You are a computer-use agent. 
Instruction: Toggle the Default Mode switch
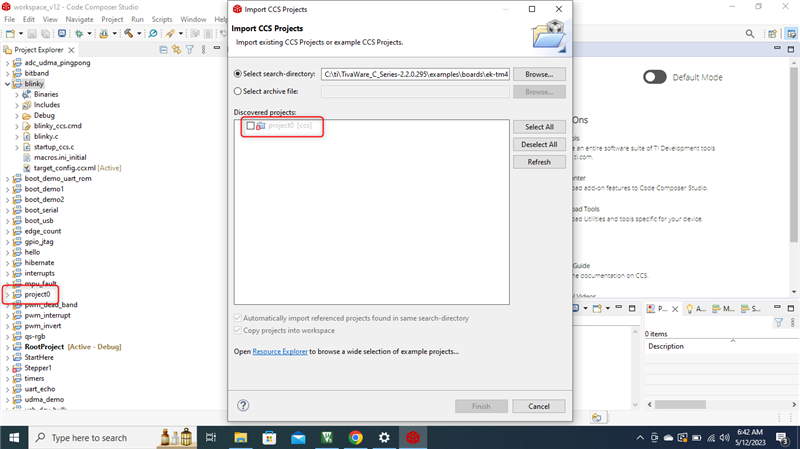point(655,77)
